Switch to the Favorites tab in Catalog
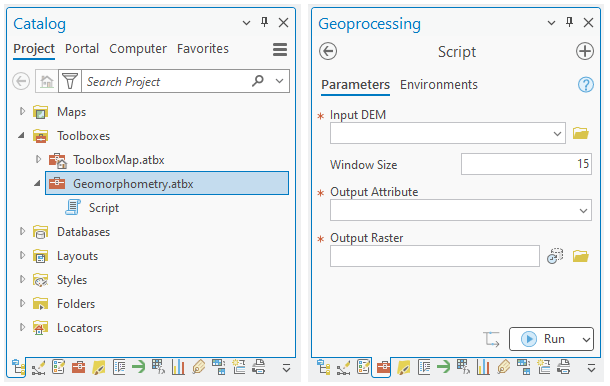The height and width of the screenshot is (386, 610). (x=203, y=49)
